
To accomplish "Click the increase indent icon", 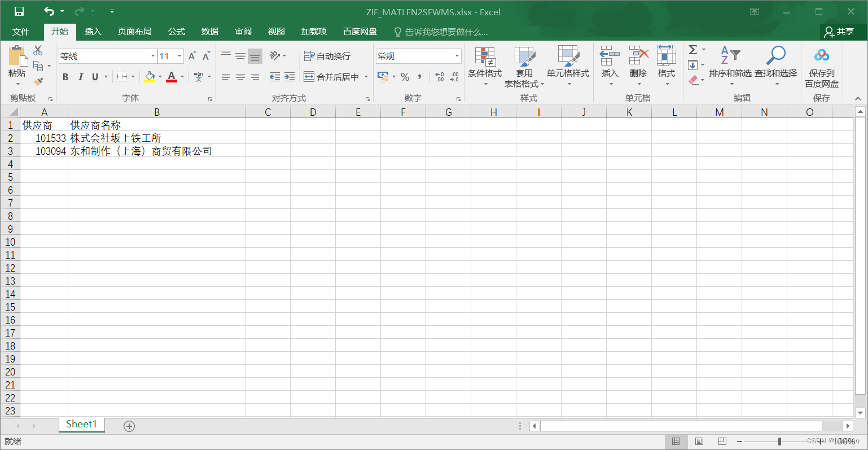I will 290,77.
